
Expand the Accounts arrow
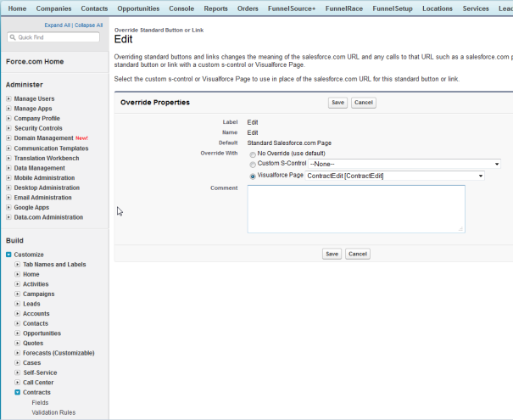pyautogui.click(x=18, y=313)
